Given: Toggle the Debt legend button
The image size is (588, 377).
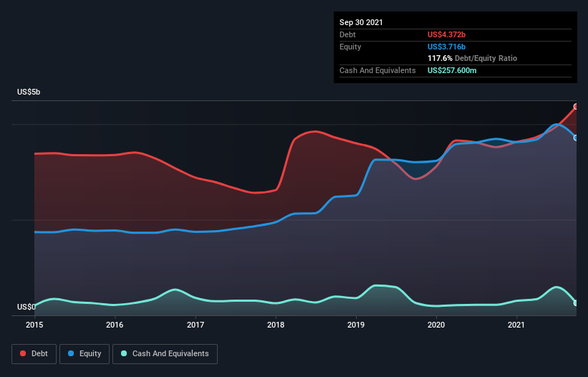Looking at the screenshot, I should pos(34,354).
